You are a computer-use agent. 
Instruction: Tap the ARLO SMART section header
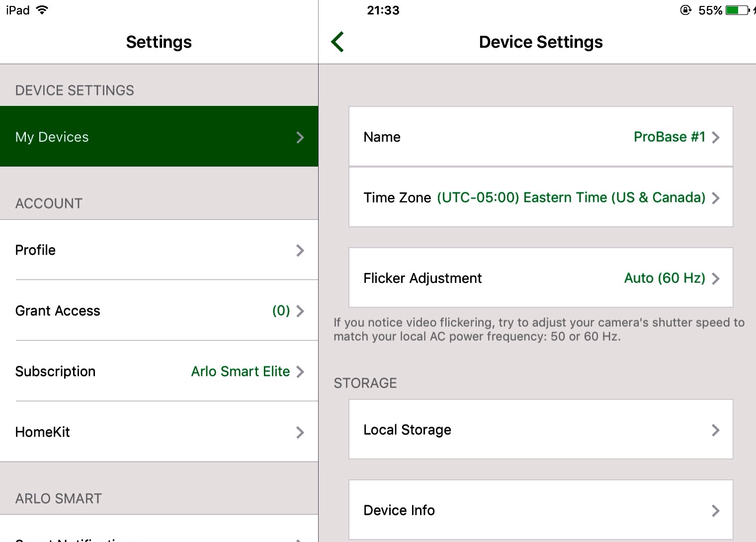pos(59,498)
